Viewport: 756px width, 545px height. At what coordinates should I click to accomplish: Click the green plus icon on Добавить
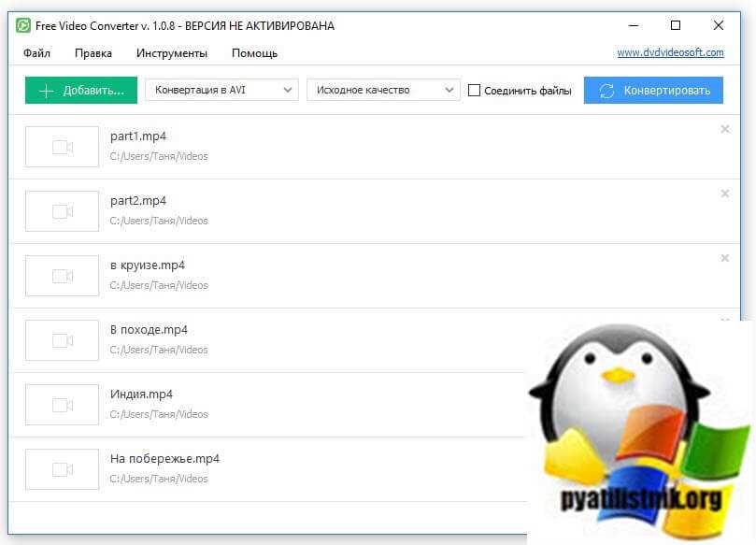(46, 91)
